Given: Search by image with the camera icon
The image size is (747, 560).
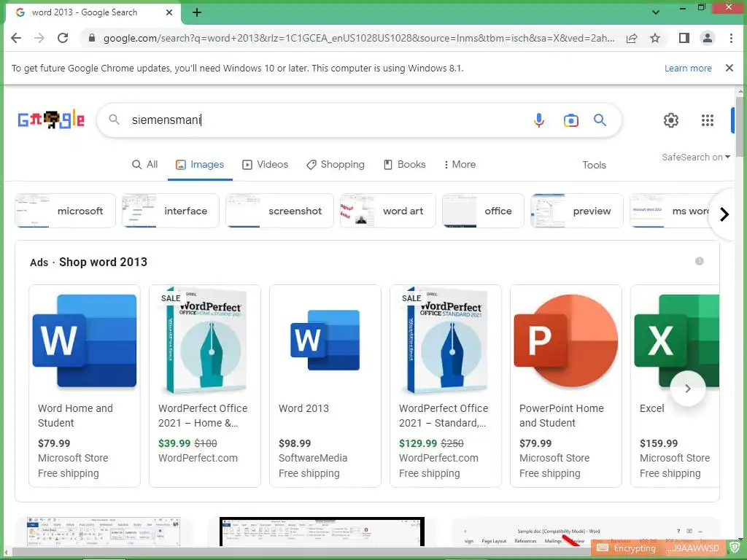Looking at the screenshot, I should point(570,120).
